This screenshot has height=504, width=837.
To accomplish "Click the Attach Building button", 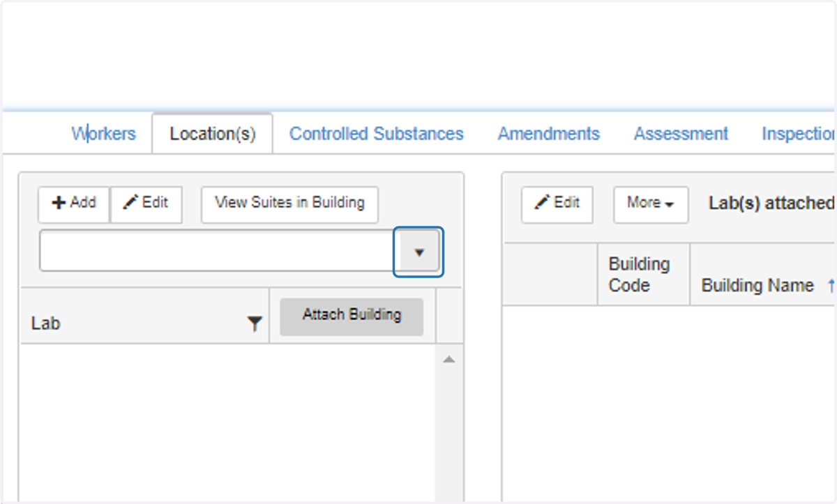I will (352, 316).
